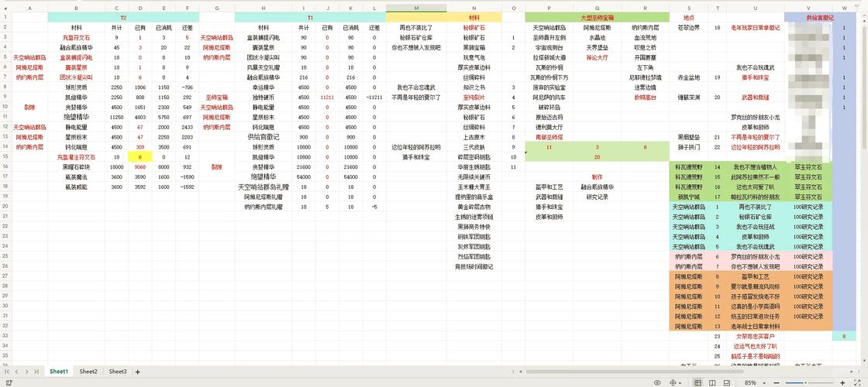Screen dimensions: 868x387
Task: Click the horizontal scrollbar left arrow
Action: (519, 372)
